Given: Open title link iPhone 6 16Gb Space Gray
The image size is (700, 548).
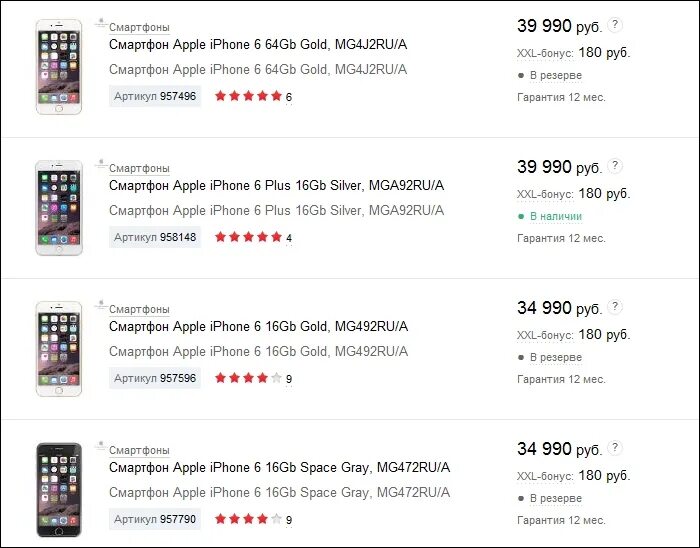Looking at the screenshot, I should 279,468.
